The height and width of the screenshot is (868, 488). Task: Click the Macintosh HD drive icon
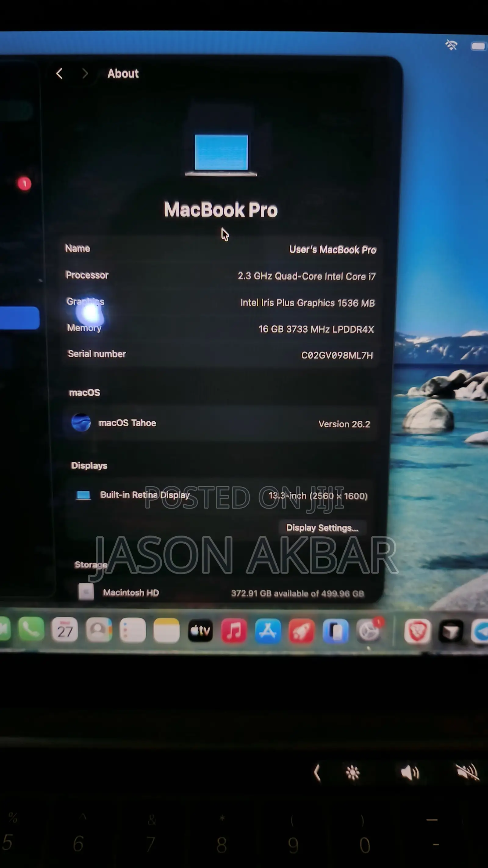(86, 592)
